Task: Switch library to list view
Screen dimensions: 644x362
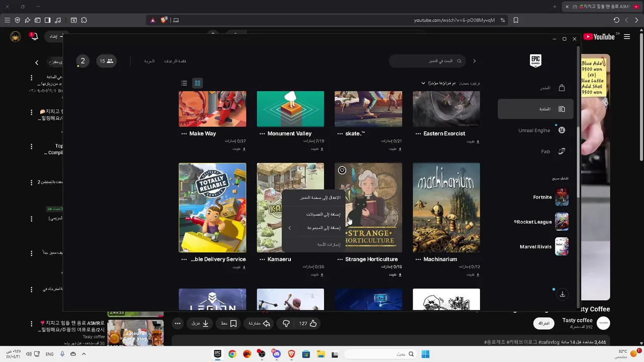Action: click(x=184, y=83)
